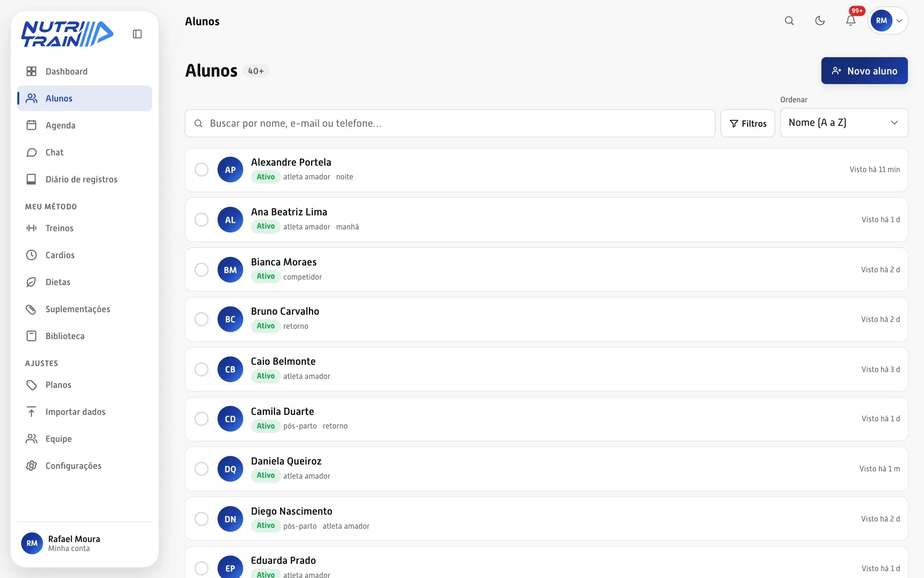Image resolution: width=924 pixels, height=578 pixels.
Task: Collapse the sidebar with the panel icon
Action: tap(137, 34)
